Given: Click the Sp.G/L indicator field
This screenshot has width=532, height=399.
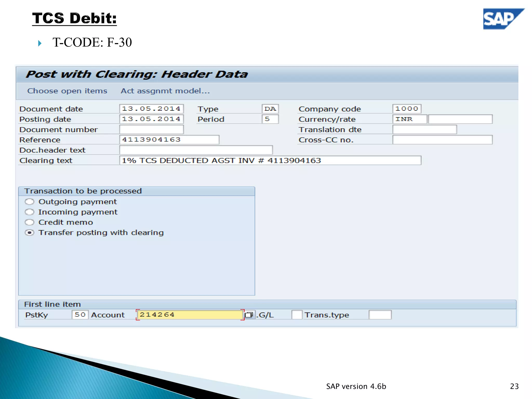Looking at the screenshot, I should [x=297, y=315].
